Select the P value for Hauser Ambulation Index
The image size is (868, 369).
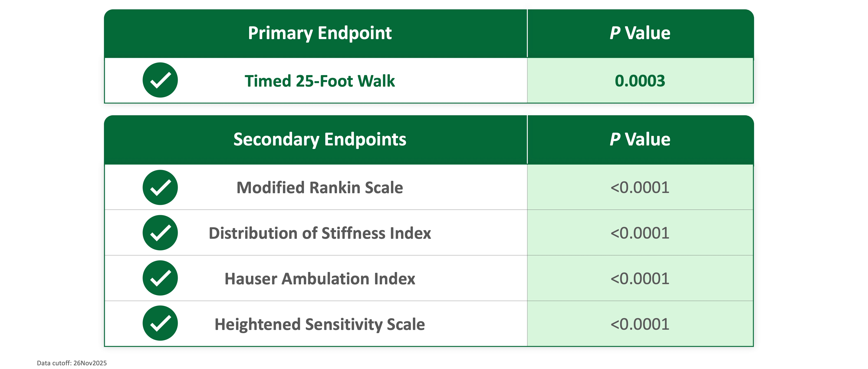(640, 279)
